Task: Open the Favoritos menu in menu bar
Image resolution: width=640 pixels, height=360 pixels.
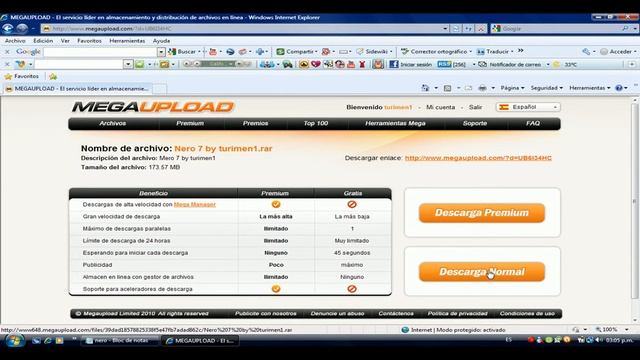Action: pos(89,41)
